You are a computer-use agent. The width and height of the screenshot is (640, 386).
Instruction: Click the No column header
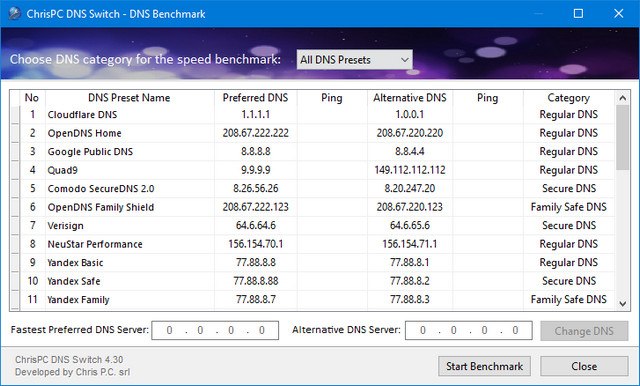coord(32,98)
